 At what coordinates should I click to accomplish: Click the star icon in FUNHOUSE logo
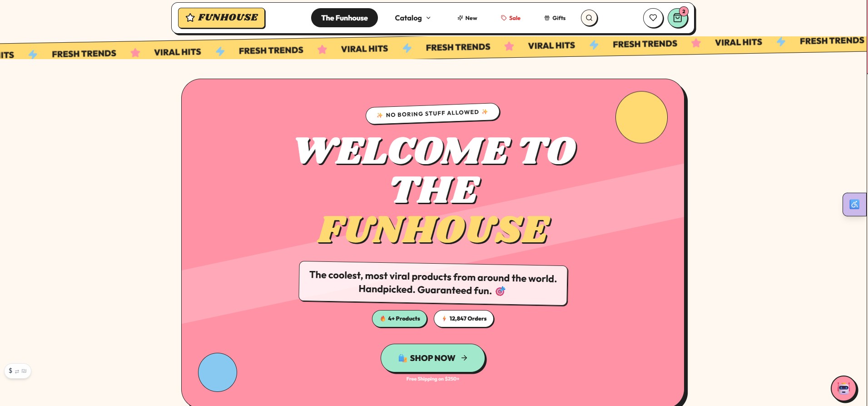[x=190, y=18]
